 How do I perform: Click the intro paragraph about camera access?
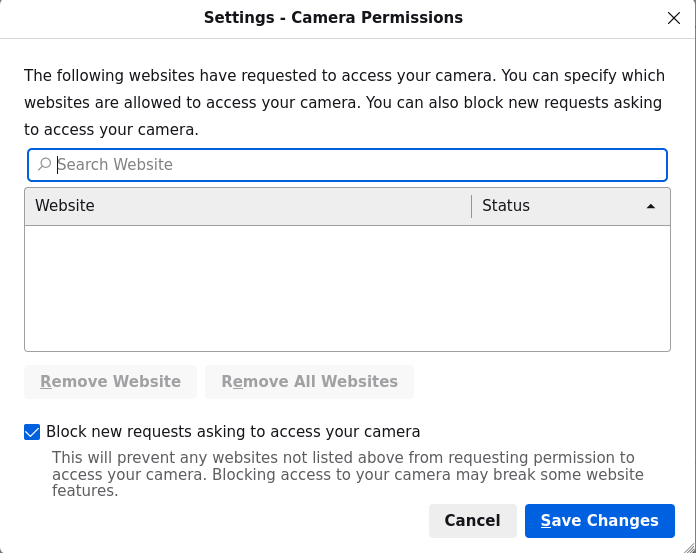point(344,102)
